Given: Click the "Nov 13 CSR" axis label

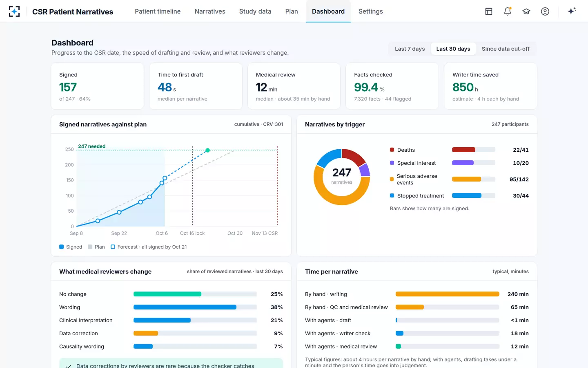Looking at the screenshot, I should coord(265,233).
